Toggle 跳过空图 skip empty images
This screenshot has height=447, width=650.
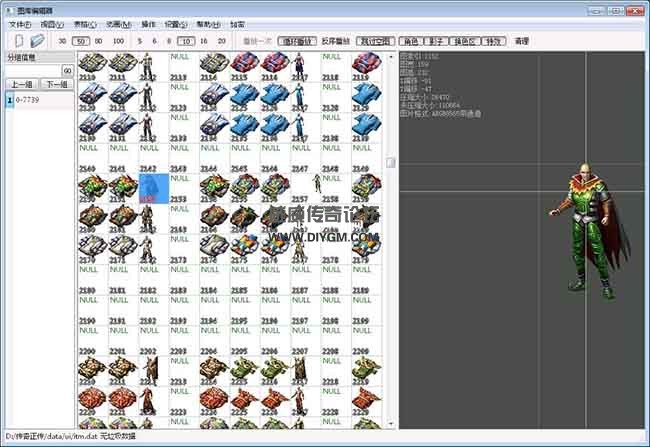point(375,41)
